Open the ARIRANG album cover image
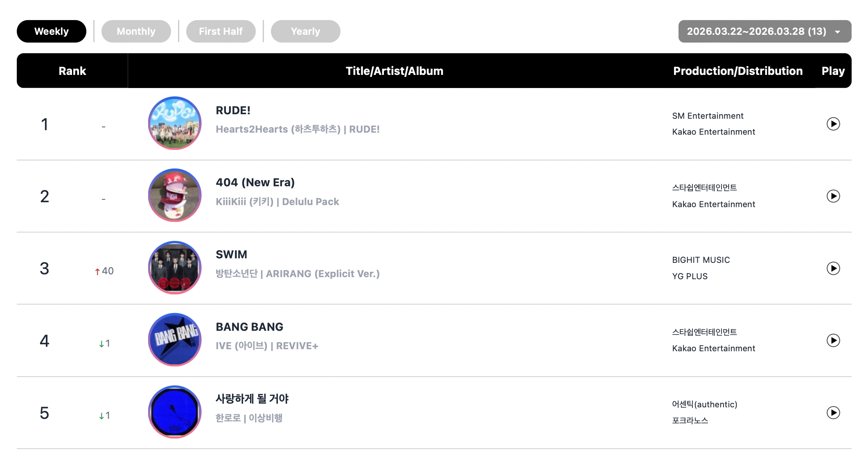 [175, 268]
